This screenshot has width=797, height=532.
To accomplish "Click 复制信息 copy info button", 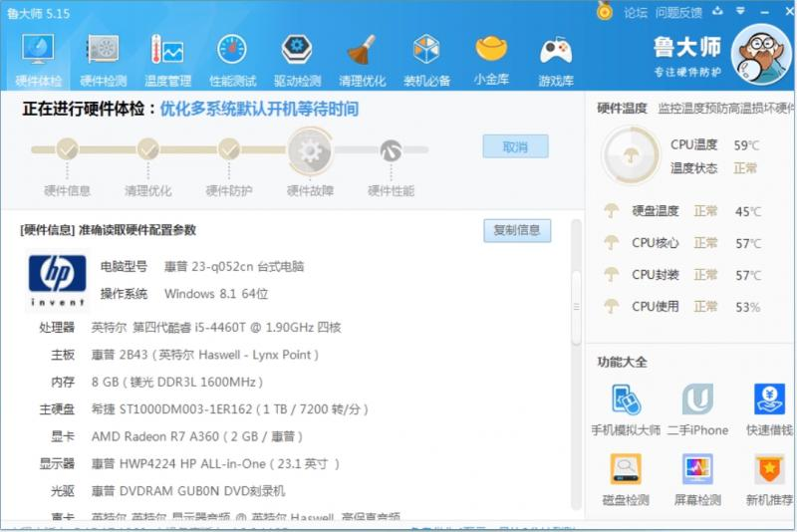I will click(x=517, y=230).
